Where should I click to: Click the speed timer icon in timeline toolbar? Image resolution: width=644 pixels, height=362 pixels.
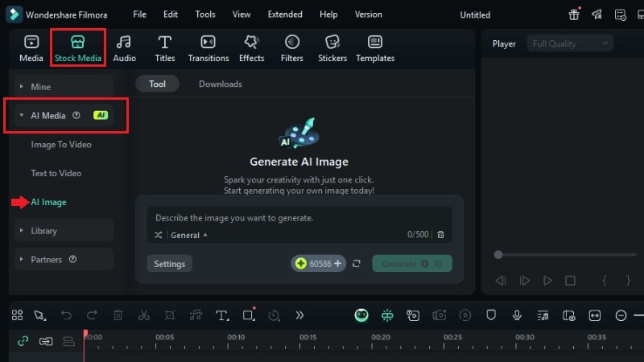[x=274, y=315]
